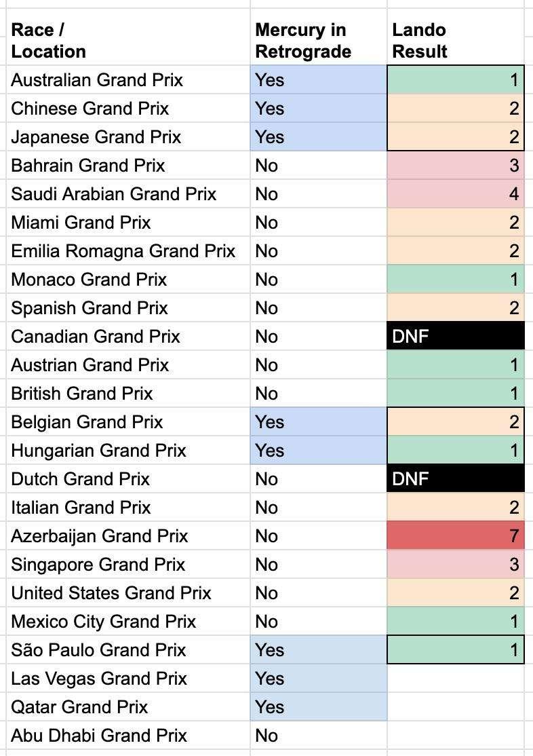Select the Saudi Arabian Grand Prix cell

pos(114,194)
